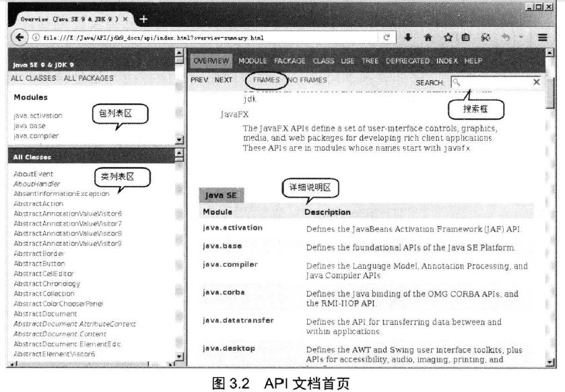Screen dimensions: 565x392
Task: Open java.base in the Modules list
Action: tap(30, 126)
